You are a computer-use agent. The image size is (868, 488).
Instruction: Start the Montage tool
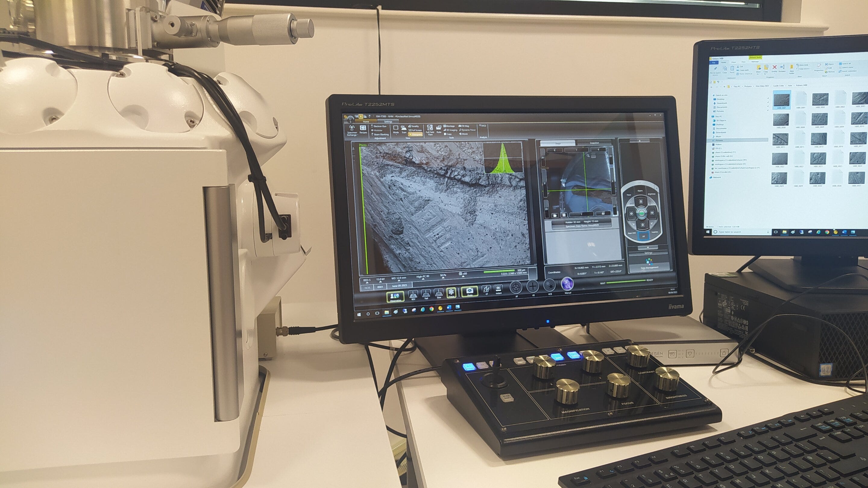[x=449, y=126]
